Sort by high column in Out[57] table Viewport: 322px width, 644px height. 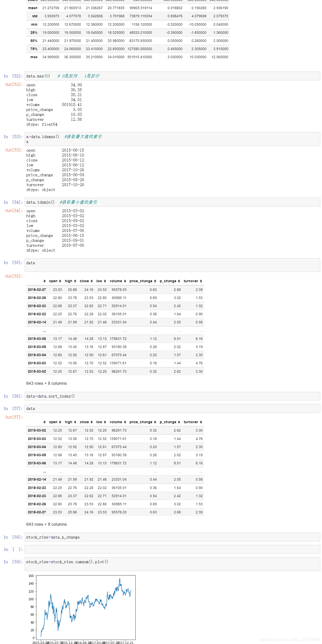click(75, 422)
